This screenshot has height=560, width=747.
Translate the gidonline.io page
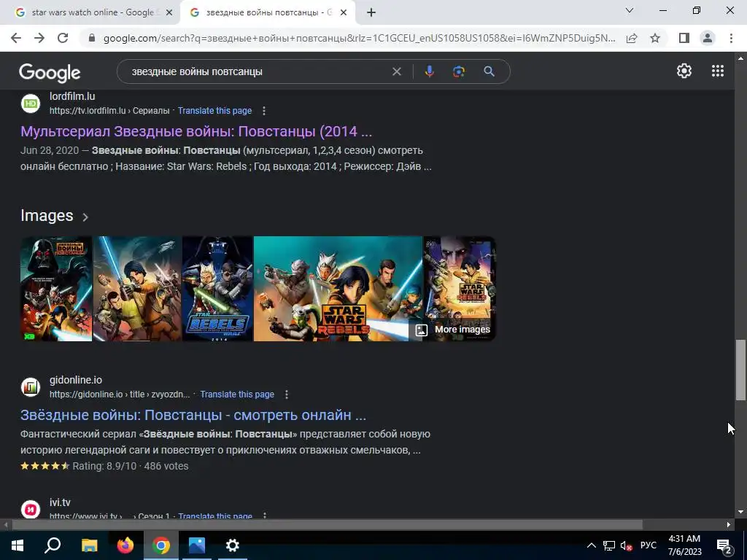(237, 394)
